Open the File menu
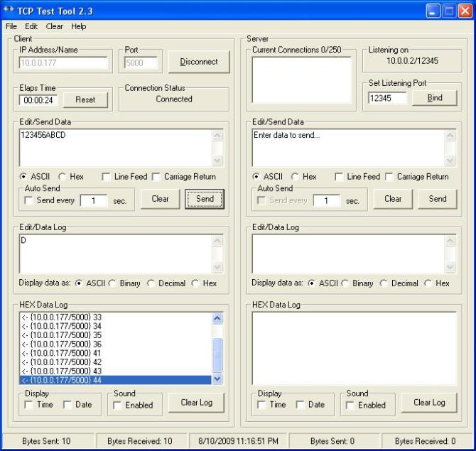This screenshot has height=451, width=476. [11, 26]
